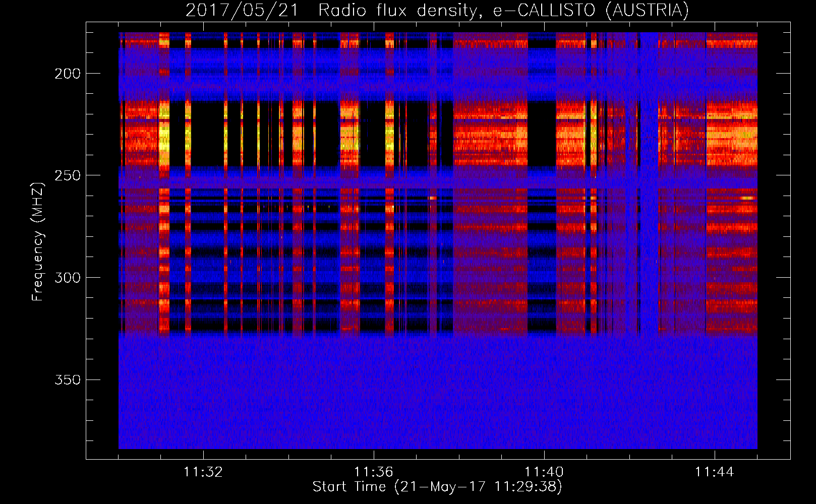The image size is (816, 504).
Task: Click the 11:36 time tick label
Action: [x=373, y=472]
